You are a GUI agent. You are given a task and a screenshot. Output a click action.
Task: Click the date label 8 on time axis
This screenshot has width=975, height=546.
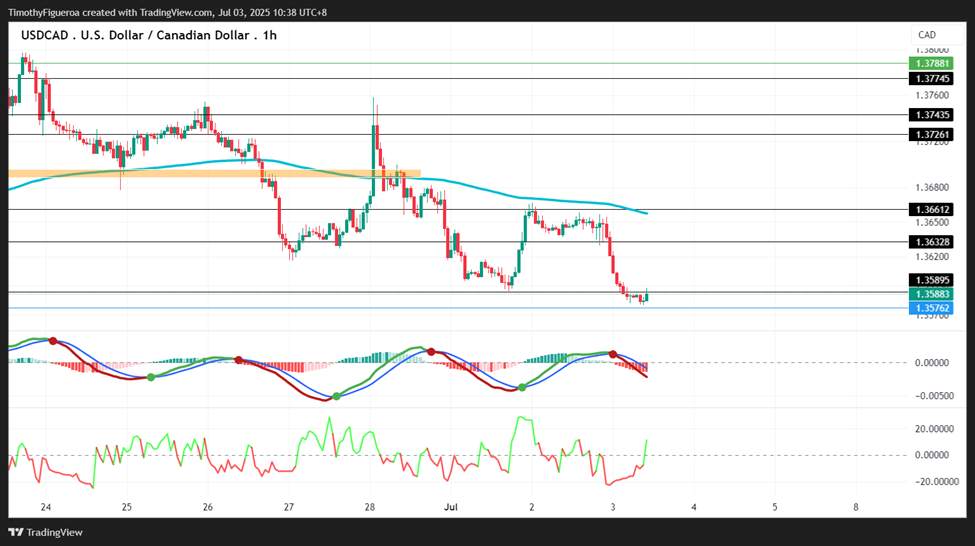click(x=856, y=507)
